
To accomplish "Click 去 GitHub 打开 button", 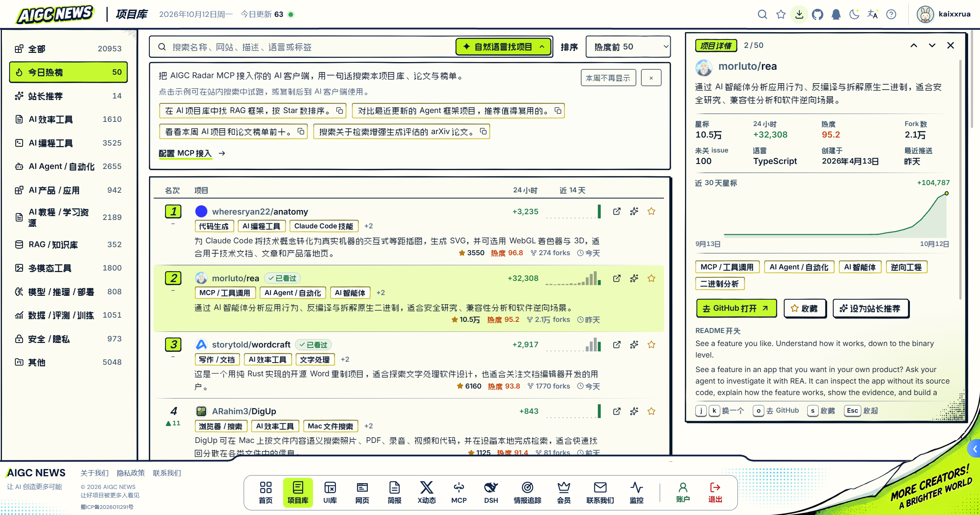I will point(736,308).
